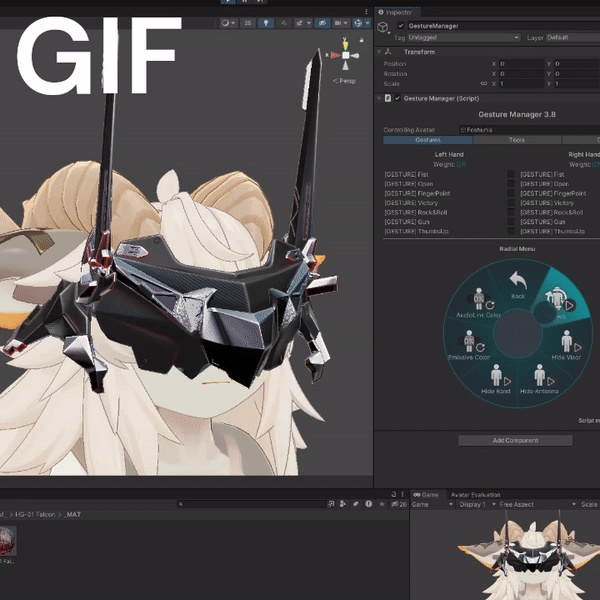
Task: Open Project panel three-dot menu
Action: tap(402, 494)
